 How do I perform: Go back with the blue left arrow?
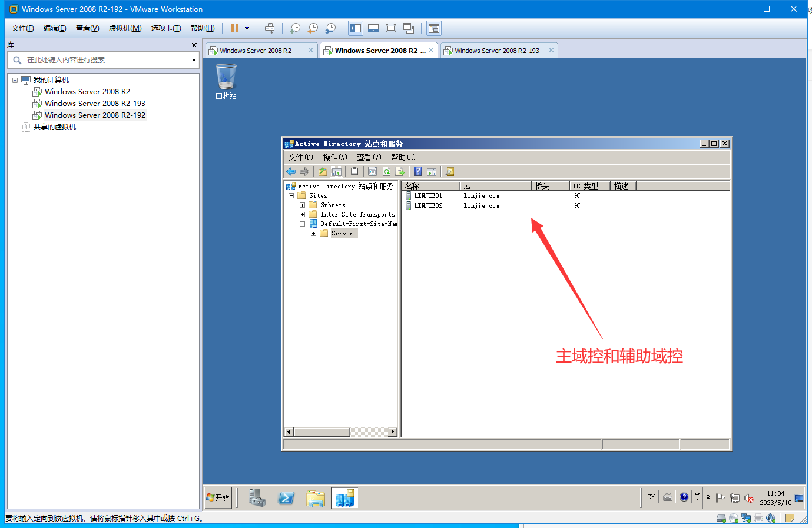coord(291,171)
